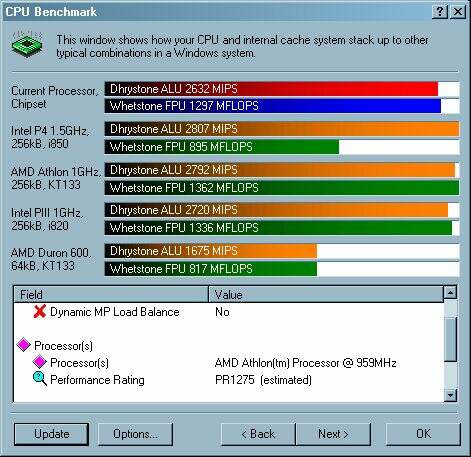471x457 pixels.
Task: Click the list scrollbar thumb
Action: (x=450, y=339)
